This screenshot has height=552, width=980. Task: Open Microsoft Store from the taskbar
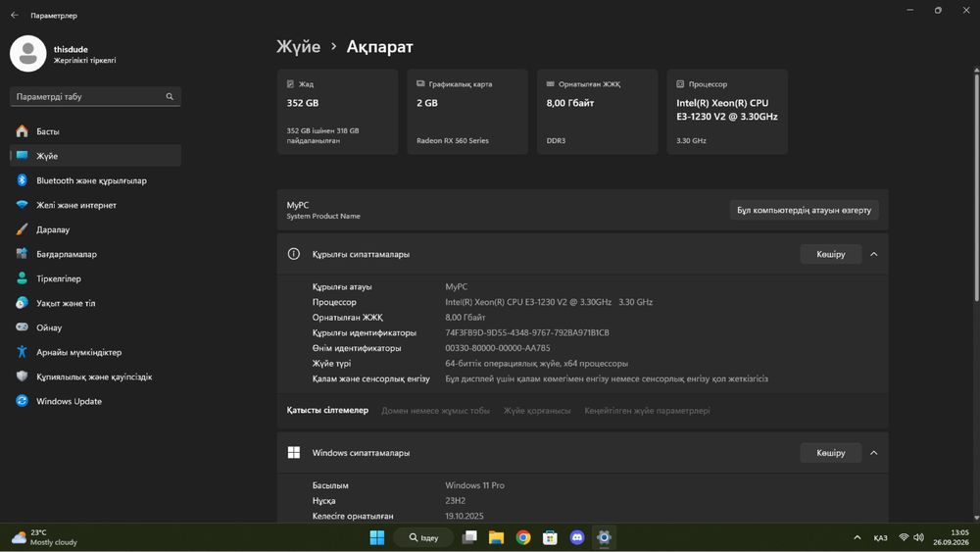tap(550, 537)
